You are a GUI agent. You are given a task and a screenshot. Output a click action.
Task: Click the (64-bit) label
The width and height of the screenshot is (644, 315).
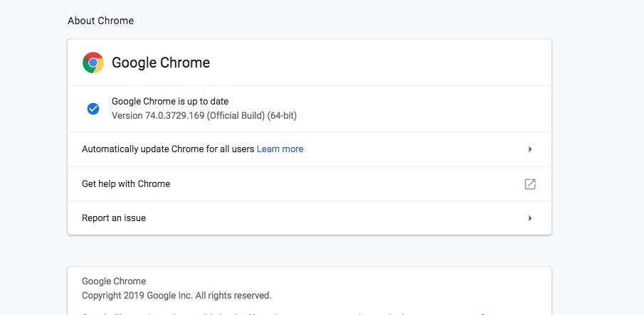tap(282, 115)
